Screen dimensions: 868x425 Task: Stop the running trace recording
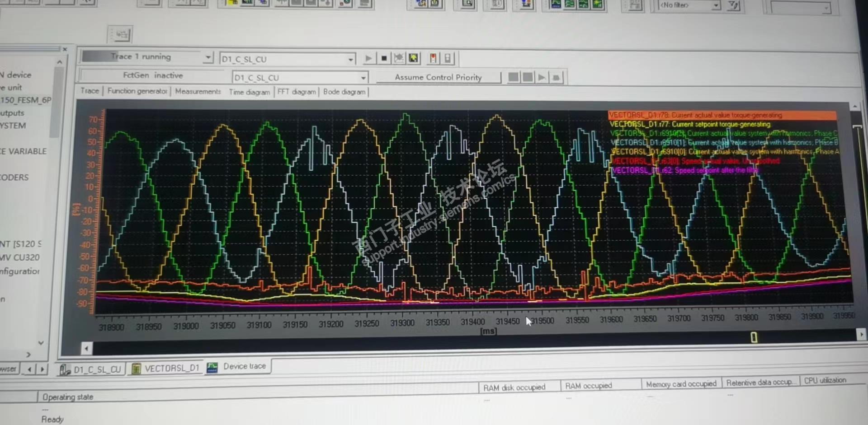tap(384, 58)
